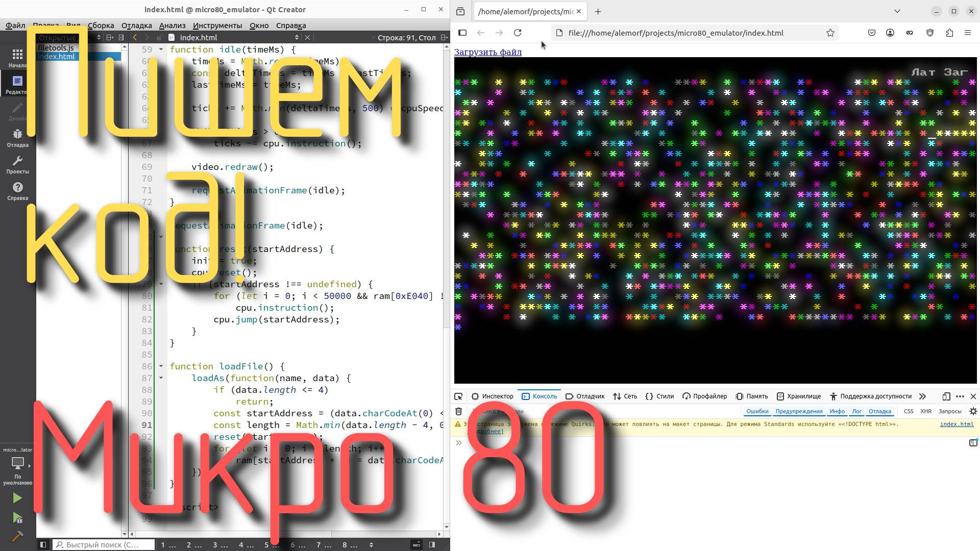Open the Окно menu
Viewport: 980px width, 551px height.
[x=259, y=25]
